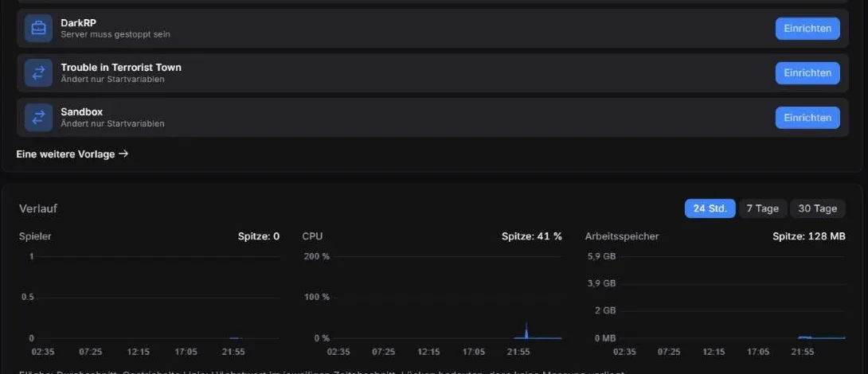Click the Sandbox template title
Viewport: 868px width, 374px height.
pyautogui.click(x=81, y=111)
